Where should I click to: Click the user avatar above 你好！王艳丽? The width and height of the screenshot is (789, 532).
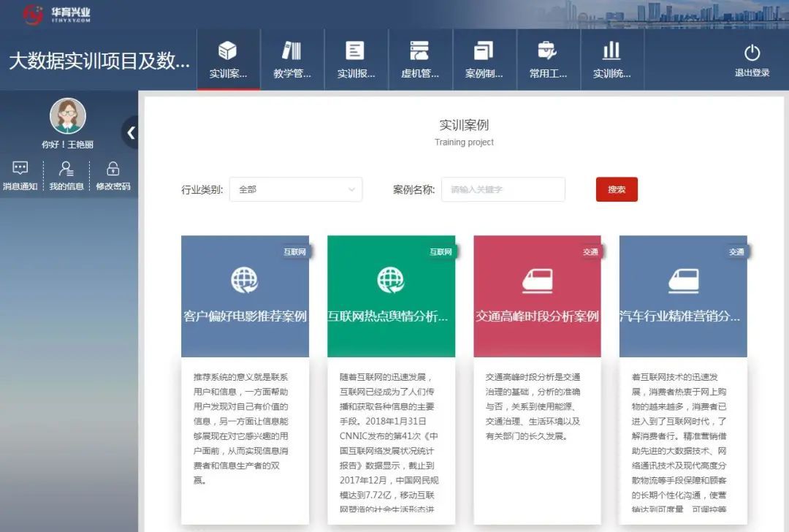click(68, 117)
